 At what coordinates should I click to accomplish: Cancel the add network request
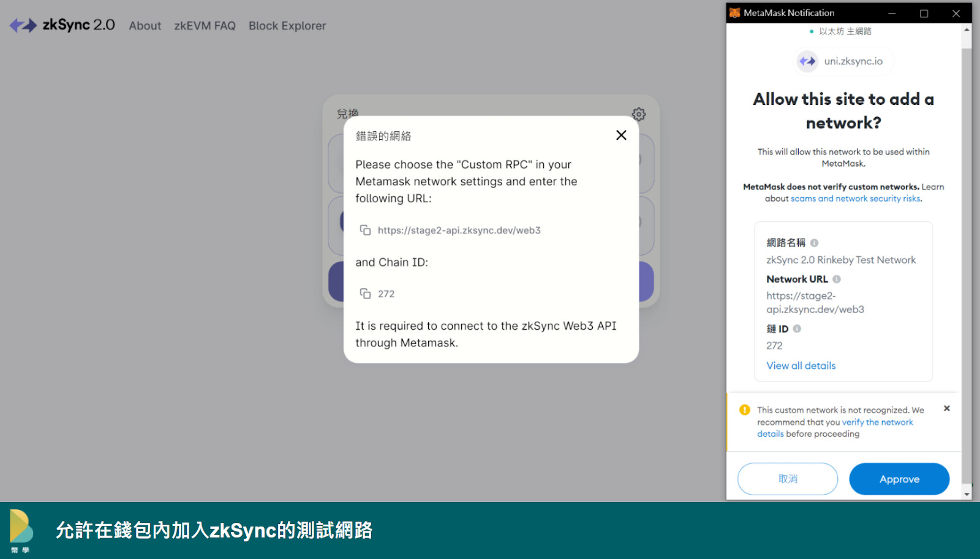click(x=788, y=479)
